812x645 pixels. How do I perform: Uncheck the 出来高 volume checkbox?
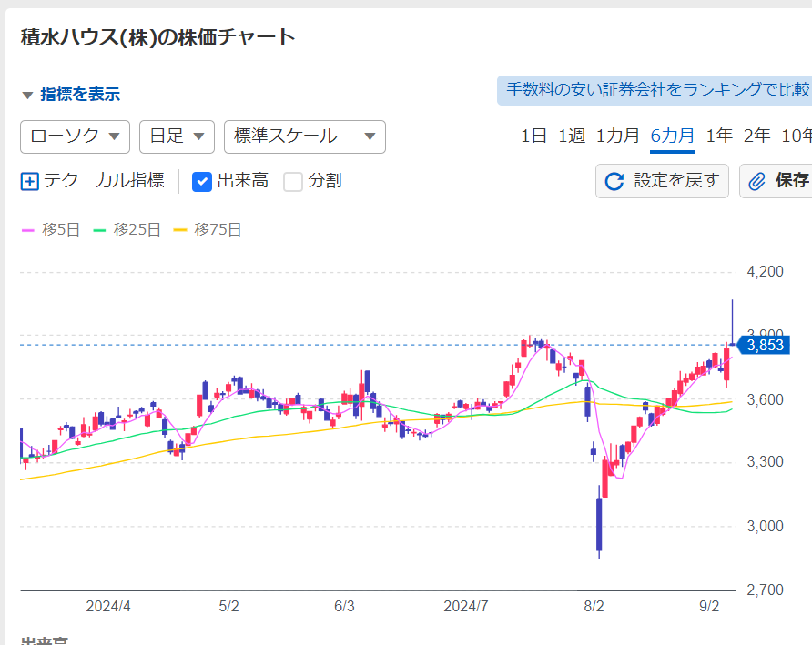point(202,182)
